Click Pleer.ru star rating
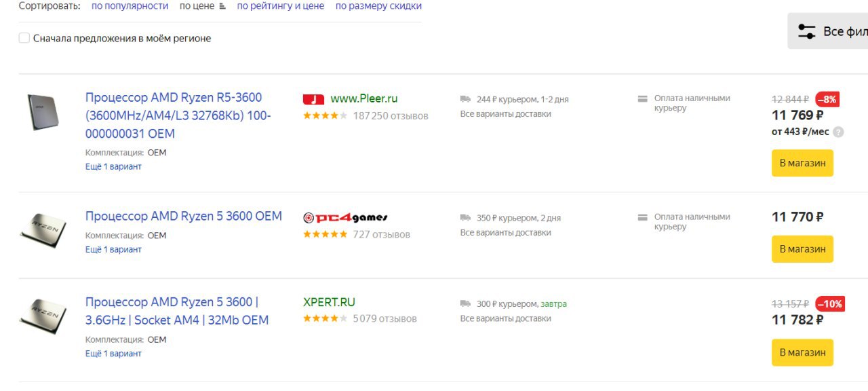Screen dimensions: 868x391 click(325, 116)
